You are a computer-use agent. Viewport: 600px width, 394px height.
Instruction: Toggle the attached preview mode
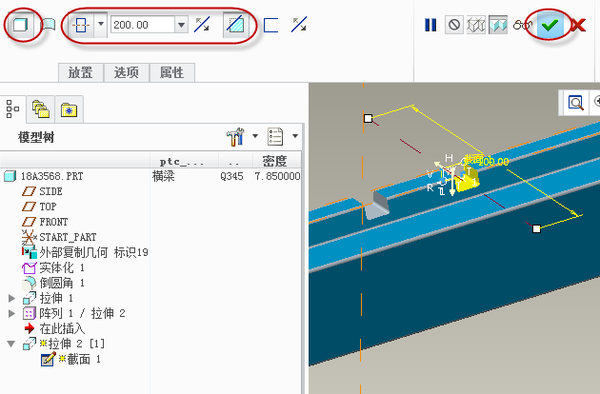click(498, 25)
